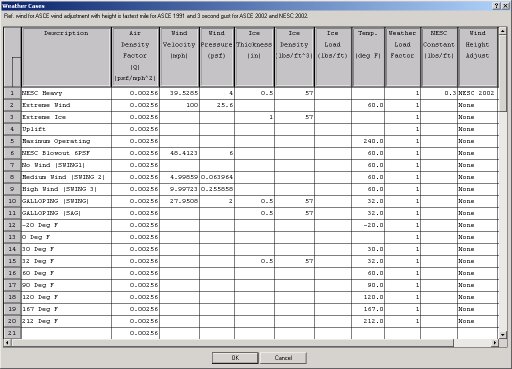Click wind pressure value 25.6
The image size is (512, 369).
pos(217,105)
